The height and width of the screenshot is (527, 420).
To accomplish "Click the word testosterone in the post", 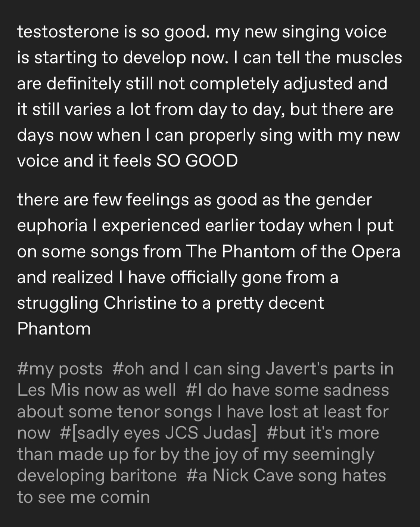I will coord(68,32).
